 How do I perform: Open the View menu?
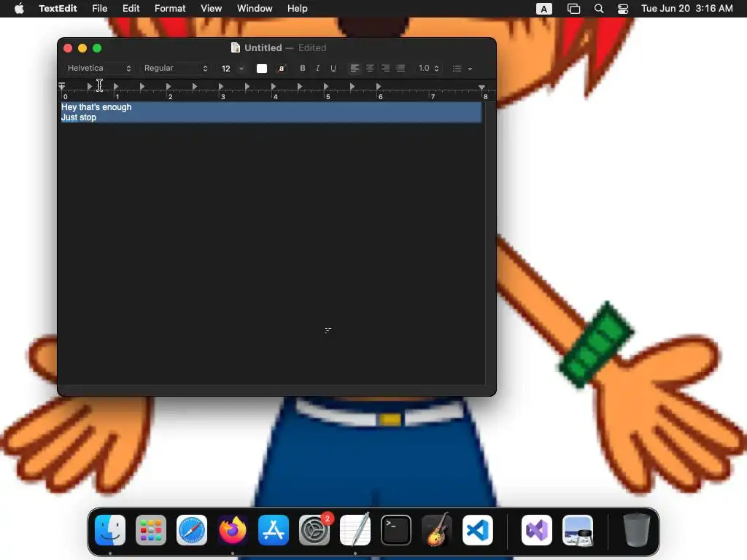point(211,9)
